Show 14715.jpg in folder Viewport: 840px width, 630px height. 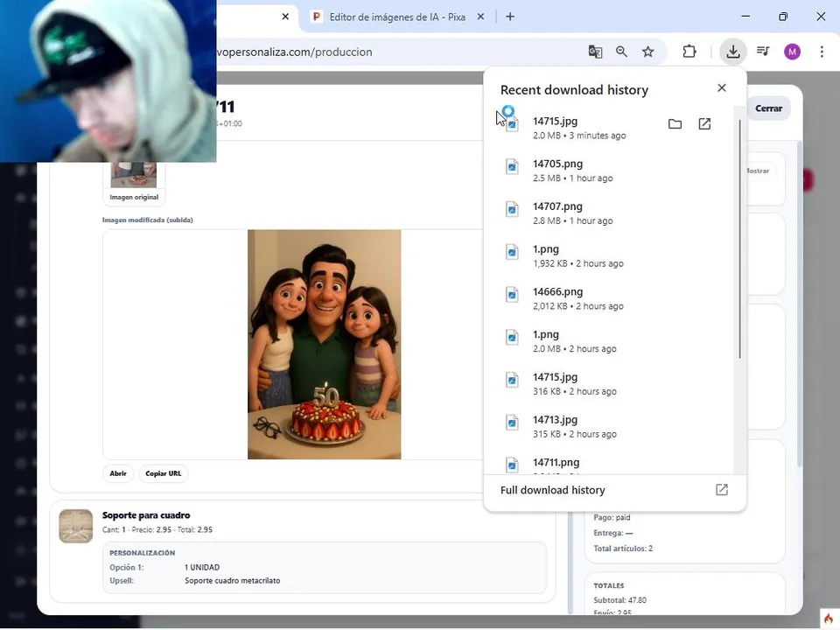675,124
